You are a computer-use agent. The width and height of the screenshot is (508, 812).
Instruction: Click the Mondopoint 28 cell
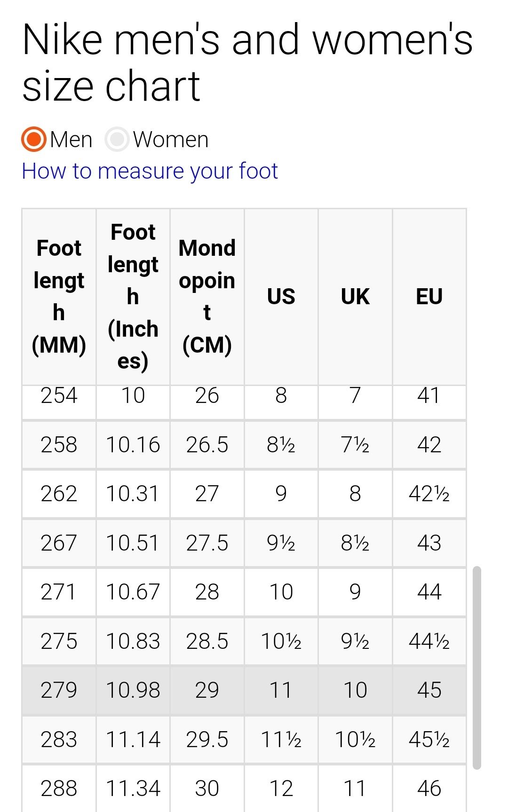pyautogui.click(x=207, y=592)
